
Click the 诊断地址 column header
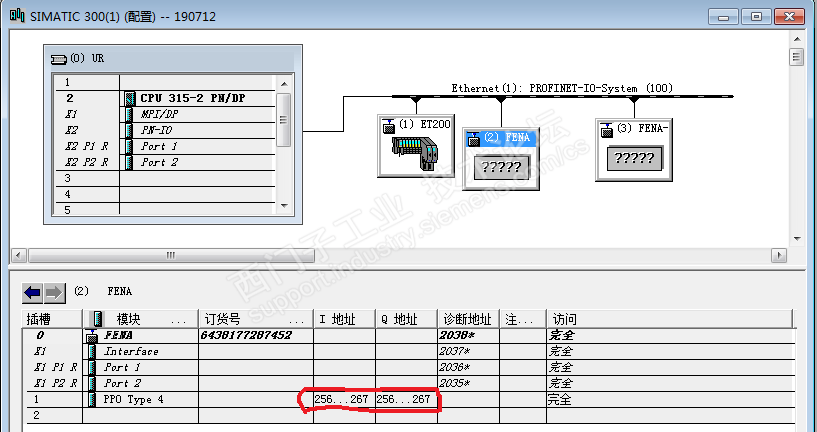468,319
